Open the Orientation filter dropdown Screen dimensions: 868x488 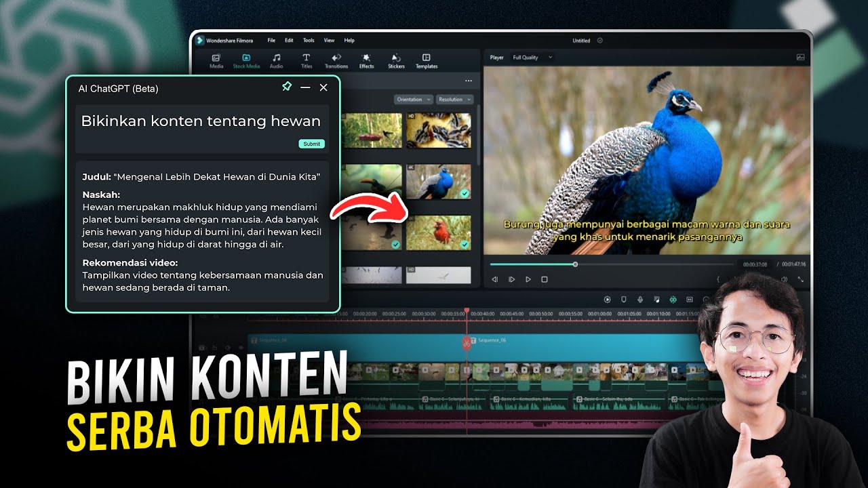(413, 100)
